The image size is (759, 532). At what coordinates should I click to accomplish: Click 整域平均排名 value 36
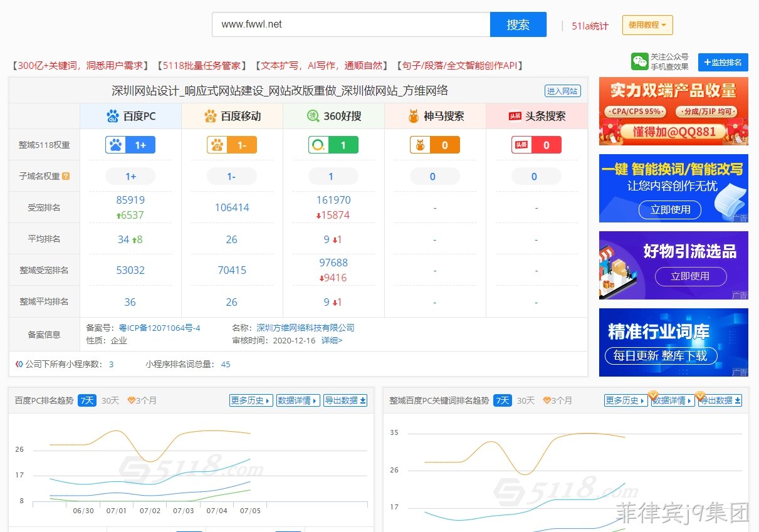[x=130, y=301]
